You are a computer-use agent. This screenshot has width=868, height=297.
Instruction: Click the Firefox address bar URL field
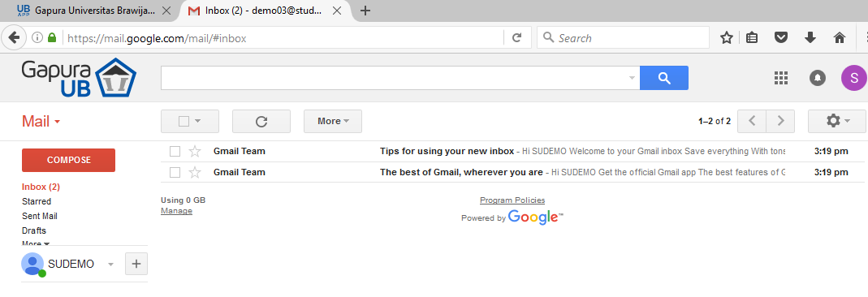tap(283, 37)
